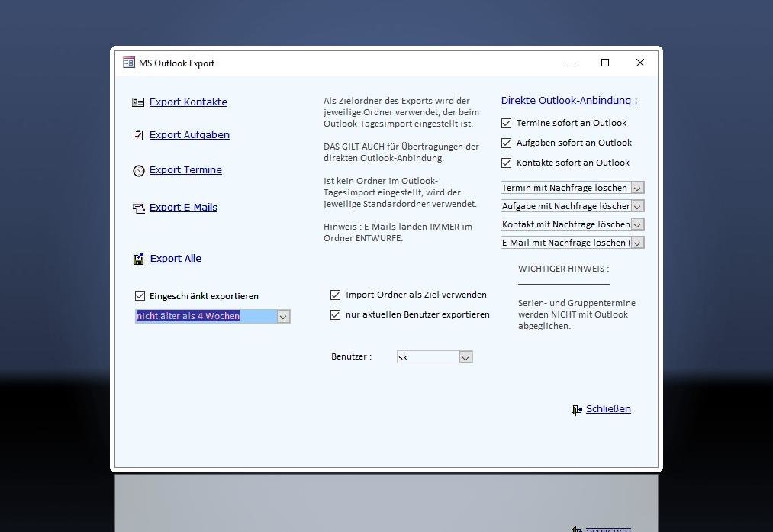
Task: Click the MS Outlook Export window title
Action: pyautogui.click(x=176, y=63)
